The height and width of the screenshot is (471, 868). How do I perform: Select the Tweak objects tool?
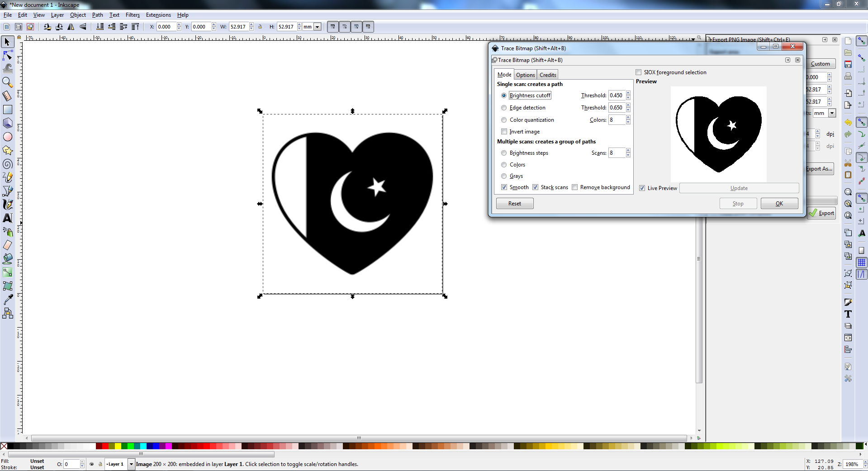tap(8, 69)
